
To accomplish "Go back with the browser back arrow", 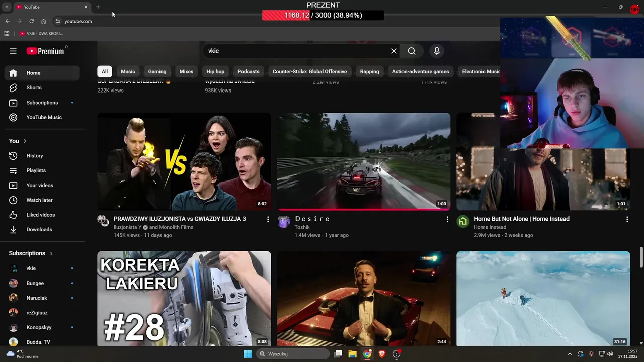I will [7, 21].
